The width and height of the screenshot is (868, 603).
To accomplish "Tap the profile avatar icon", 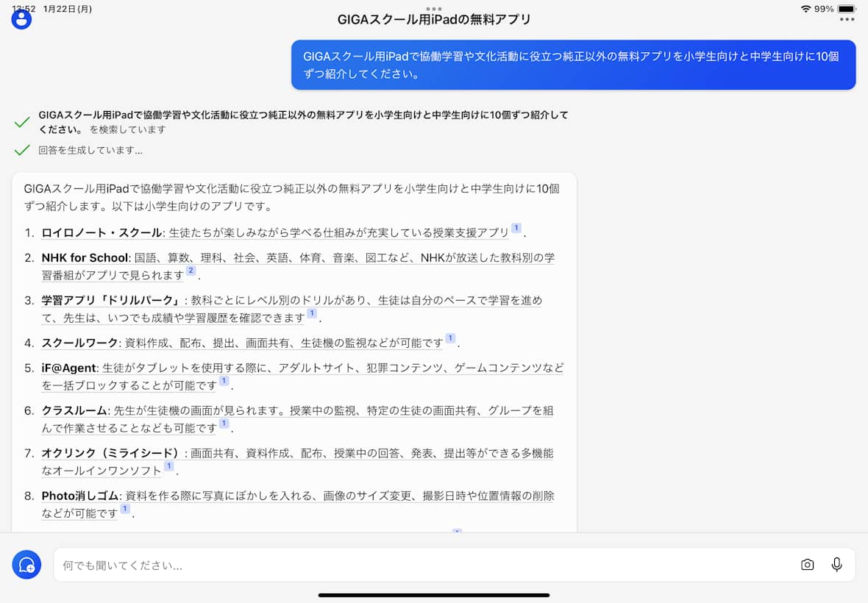I will tap(21, 19).
